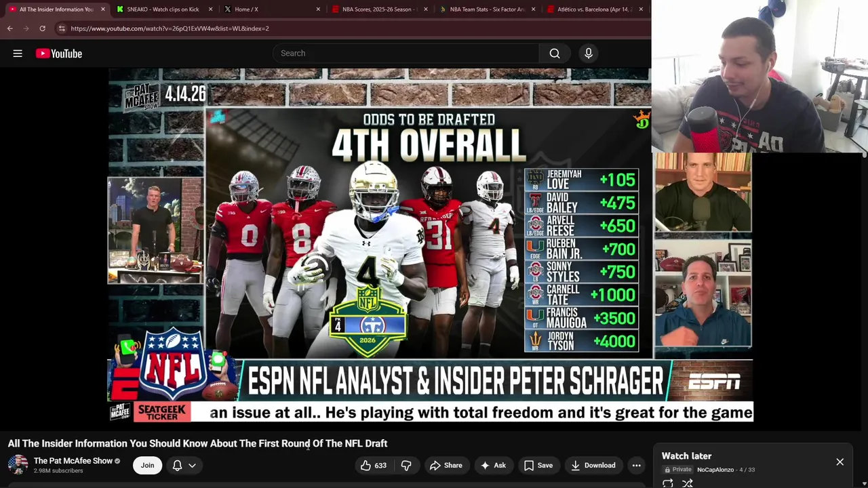Close the Home / X tab

(318, 9)
